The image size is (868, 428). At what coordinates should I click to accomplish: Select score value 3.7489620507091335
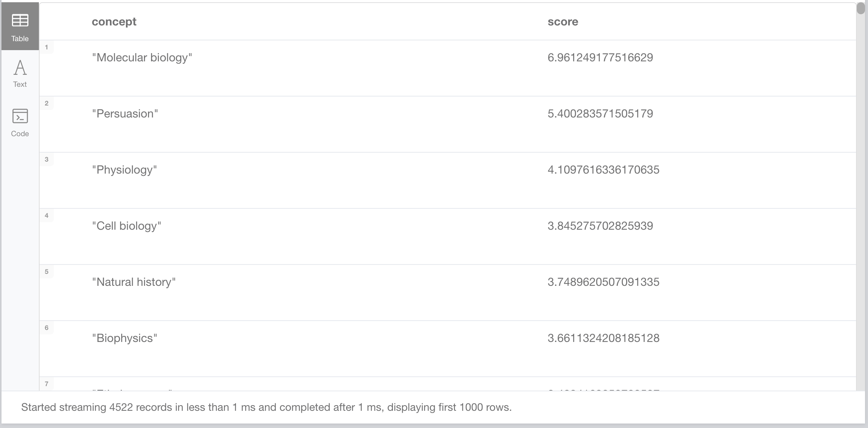[603, 282]
